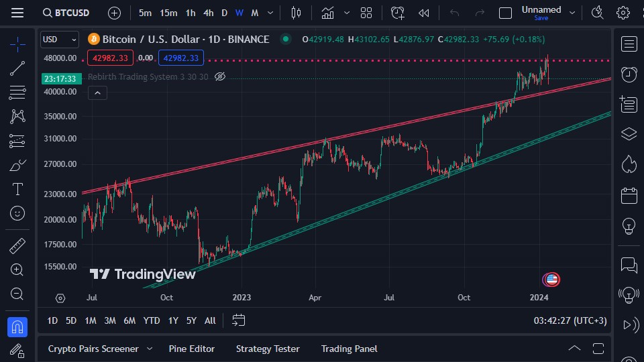Start bar replay mode
Screen dimensions: 644x362
424,13
